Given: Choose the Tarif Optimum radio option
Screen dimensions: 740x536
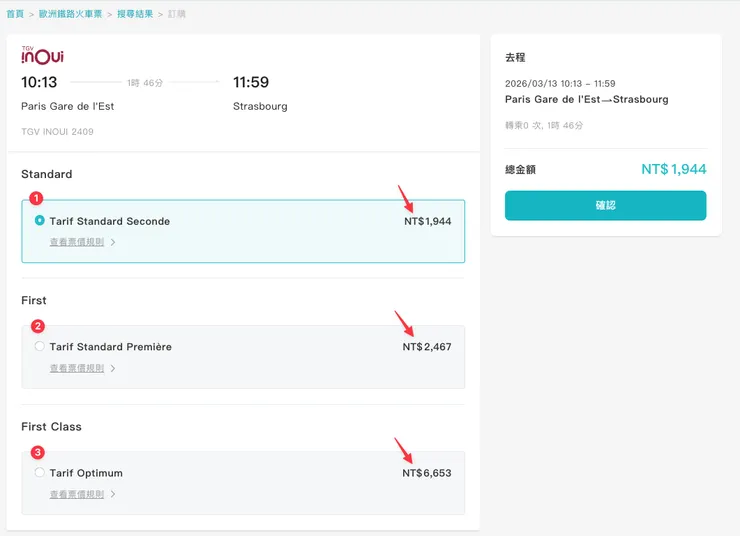Looking at the screenshot, I should (x=40, y=473).
